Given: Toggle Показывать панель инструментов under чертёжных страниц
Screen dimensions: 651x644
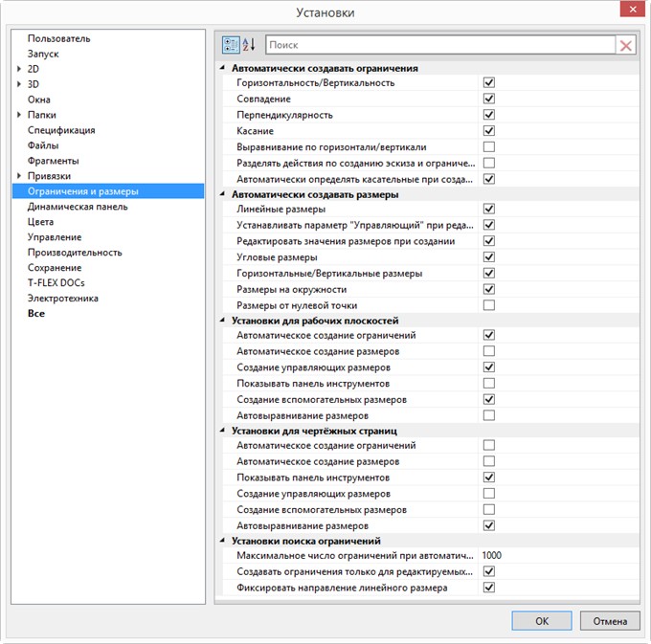Looking at the screenshot, I should [489, 477].
